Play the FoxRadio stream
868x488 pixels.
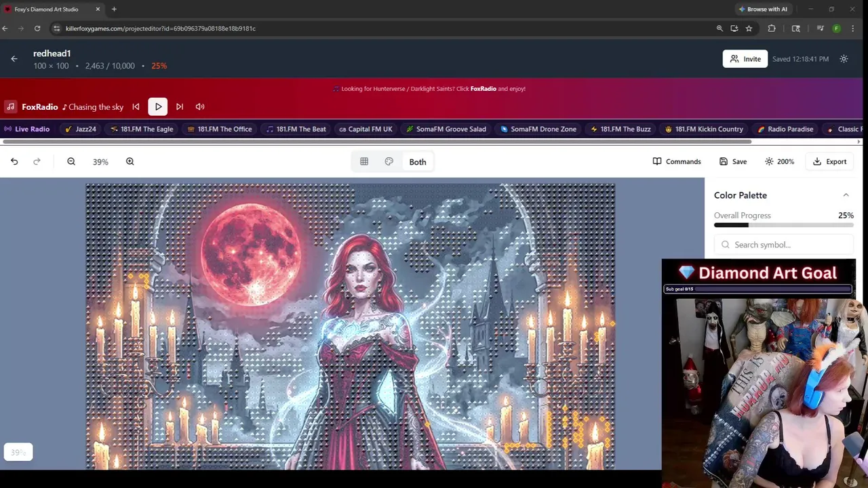pyautogui.click(x=158, y=106)
